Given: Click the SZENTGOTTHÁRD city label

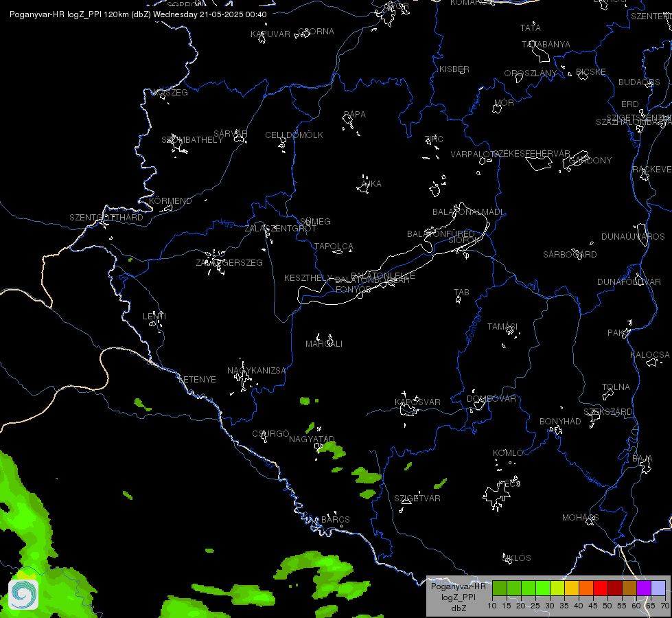Looking at the screenshot, I should coord(106,218).
